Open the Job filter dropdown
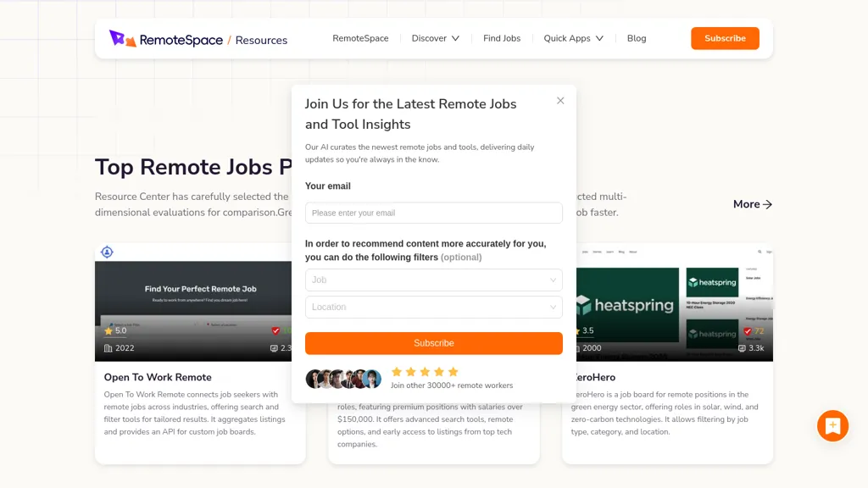The image size is (868, 488). (433, 280)
